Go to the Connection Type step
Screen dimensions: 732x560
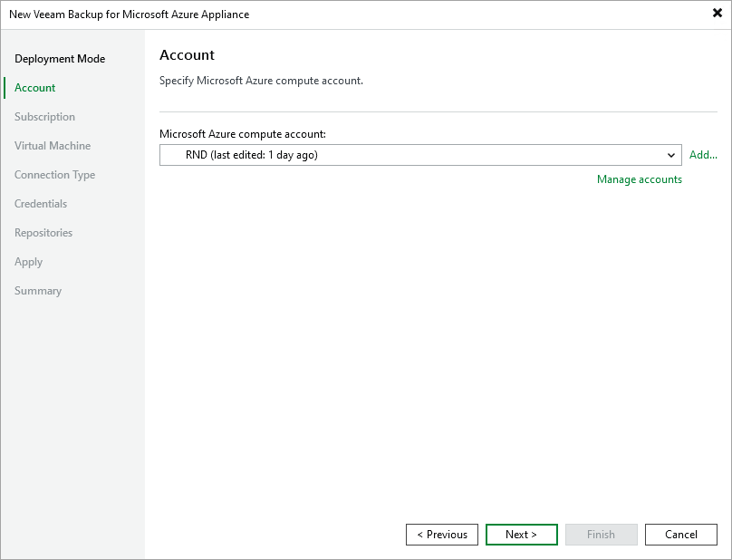click(x=55, y=175)
